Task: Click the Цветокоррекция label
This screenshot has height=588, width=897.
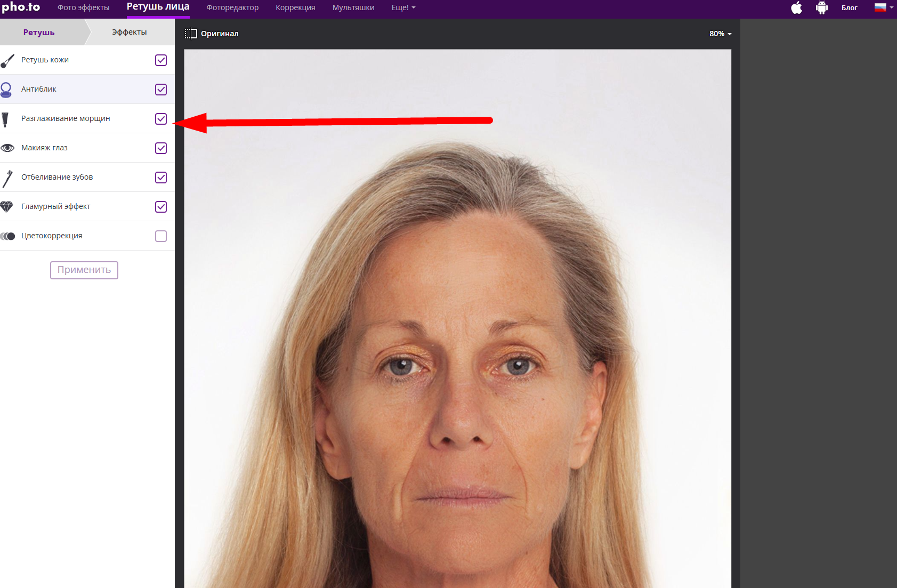Action: coord(52,236)
